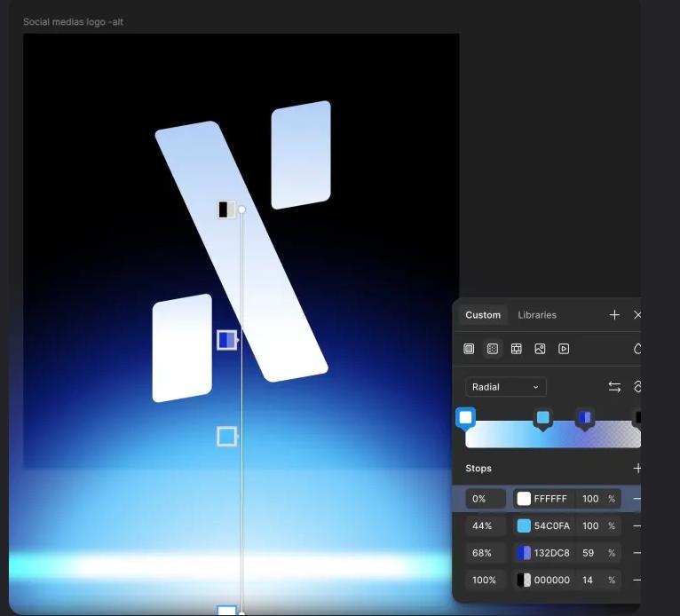Click the 000000 hex value field
680x616 pixels.
click(x=551, y=580)
